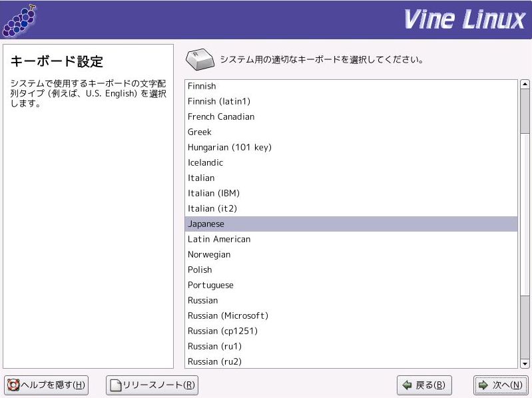Screen dimensions: 532x398
Task: Click the lifebuoy icon on the help button
Action: pyautogui.click(x=13, y=385)
